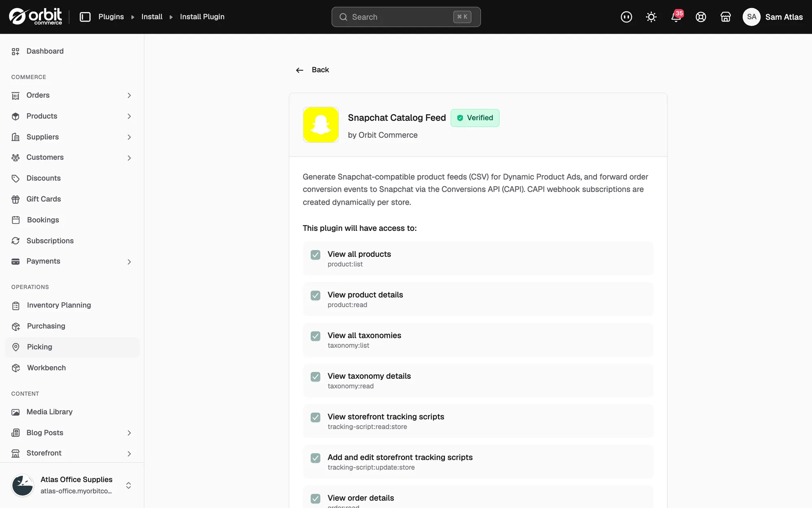The image size is (812, 508).
Task: Click the Install Plugin breadcrumb
Action: click(x=202, y=17)
